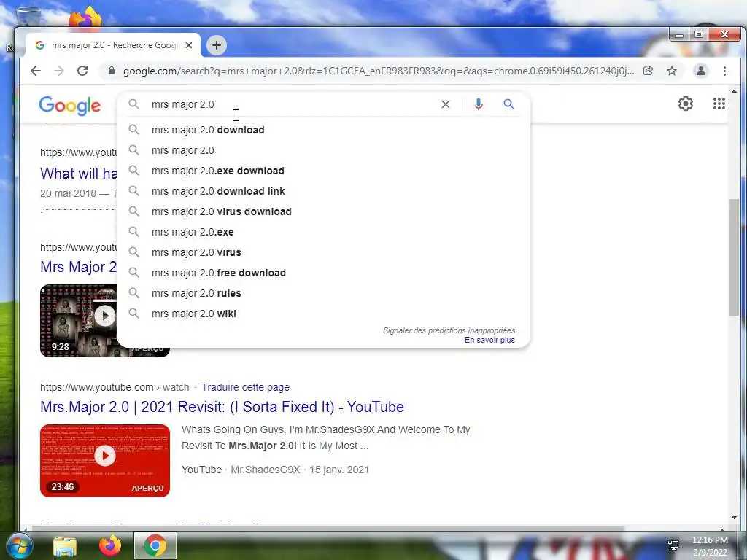Screen dimensions: 747x560
Task: Click the scrollbar down arrow
Action: 734,518
